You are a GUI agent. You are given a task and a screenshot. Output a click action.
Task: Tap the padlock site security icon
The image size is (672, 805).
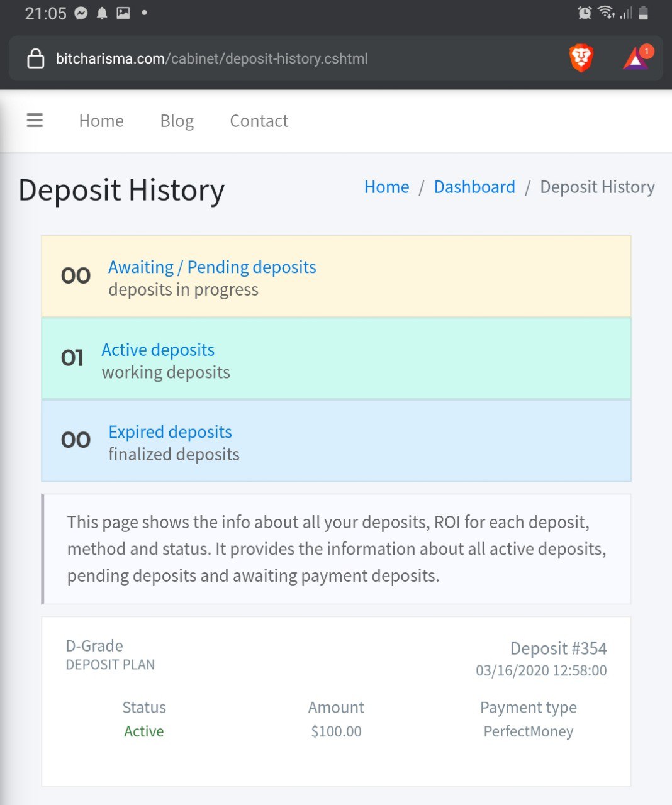click(36, 58)
